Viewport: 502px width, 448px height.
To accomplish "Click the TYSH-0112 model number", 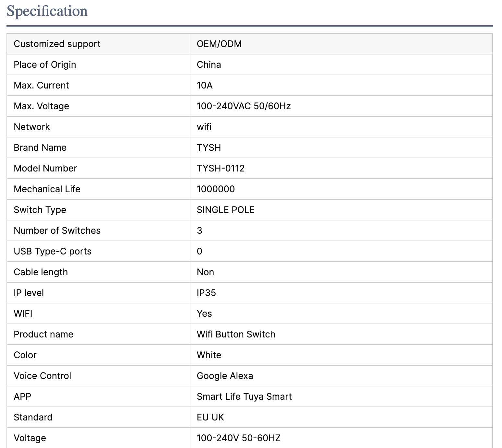I will (221, 168).
